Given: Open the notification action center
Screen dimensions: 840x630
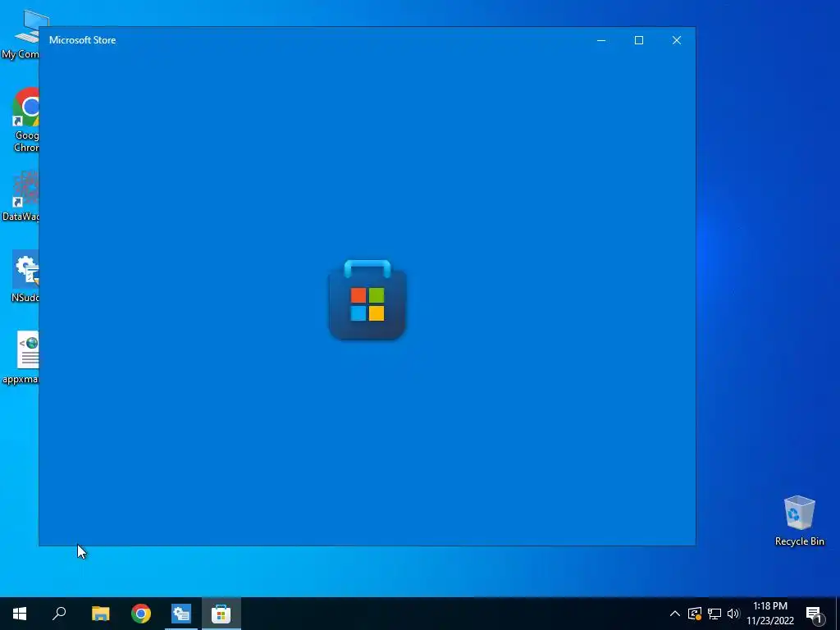Looking at the screenshot, I should (814, 614).
